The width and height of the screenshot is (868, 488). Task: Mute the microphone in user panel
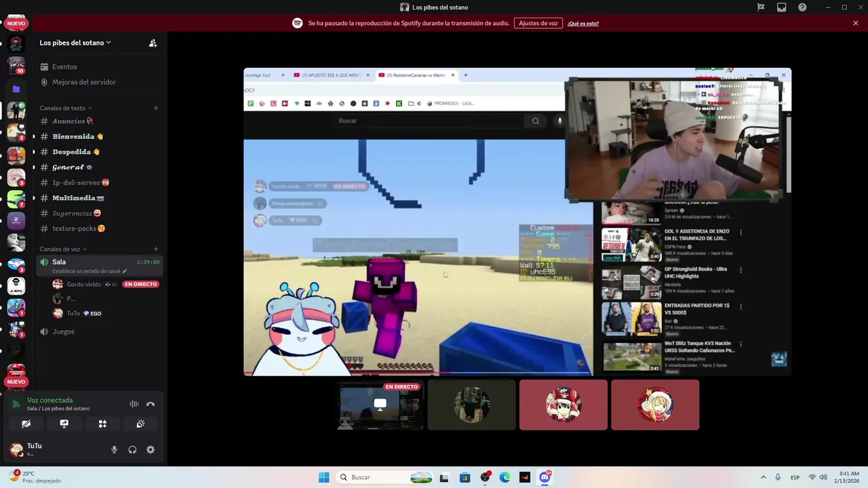(x=114, y=449)
